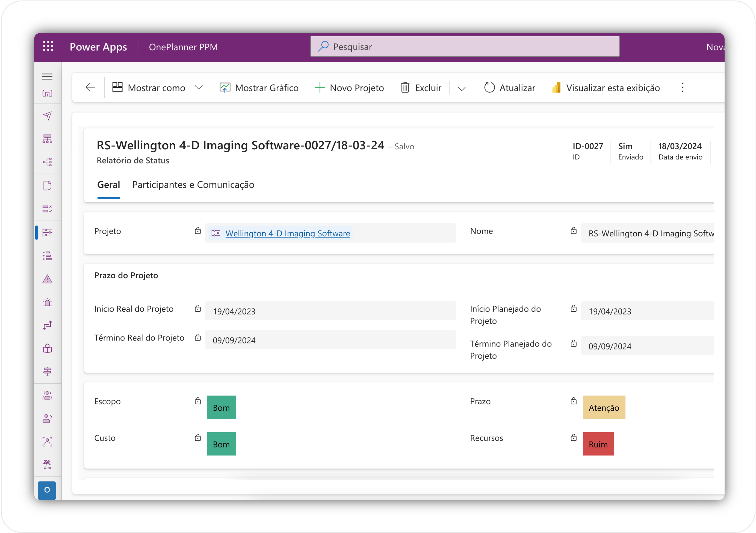Expand the chevron next to Excluir
The height and width of the screenshot is (533, 756).
click(x=462, y=88)
